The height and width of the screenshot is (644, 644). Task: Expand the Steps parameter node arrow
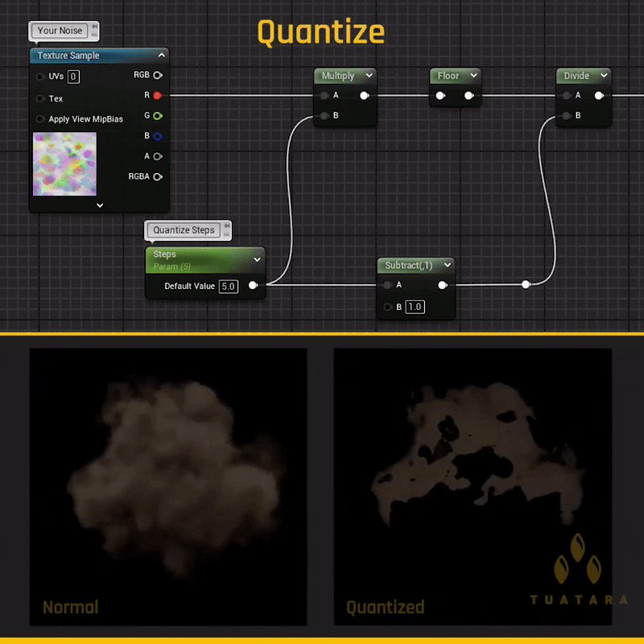tap(257, 259)
